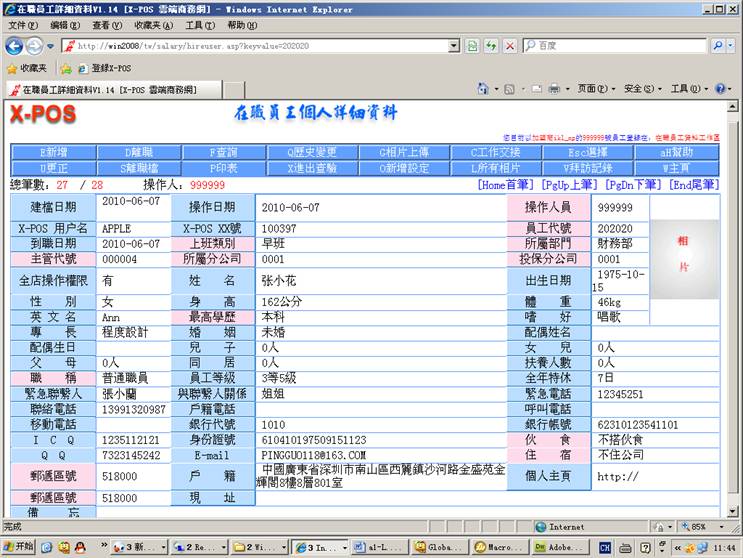Click the red stop loading icon

click(509, 46)
